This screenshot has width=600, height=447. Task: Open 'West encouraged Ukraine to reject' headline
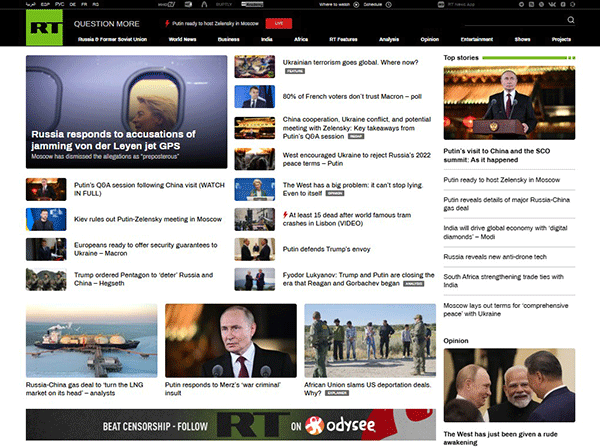pyautogui.click(x=356, y=159)
